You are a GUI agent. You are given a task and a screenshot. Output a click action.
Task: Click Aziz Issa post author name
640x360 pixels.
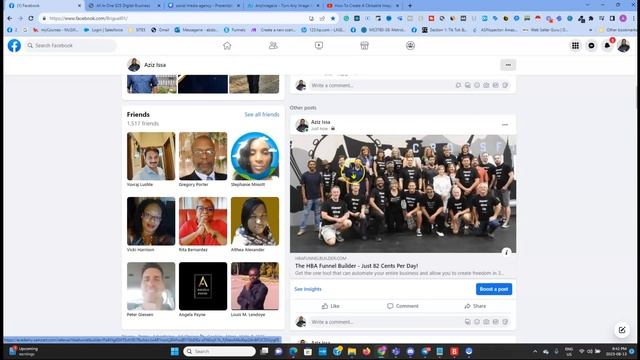point(320,122)
